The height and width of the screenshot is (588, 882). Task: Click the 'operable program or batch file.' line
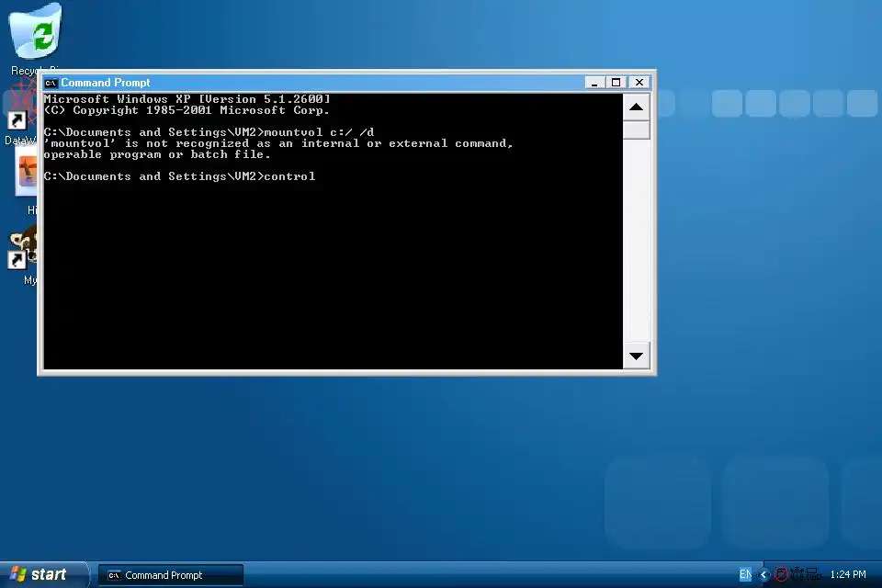coord(157,154)
